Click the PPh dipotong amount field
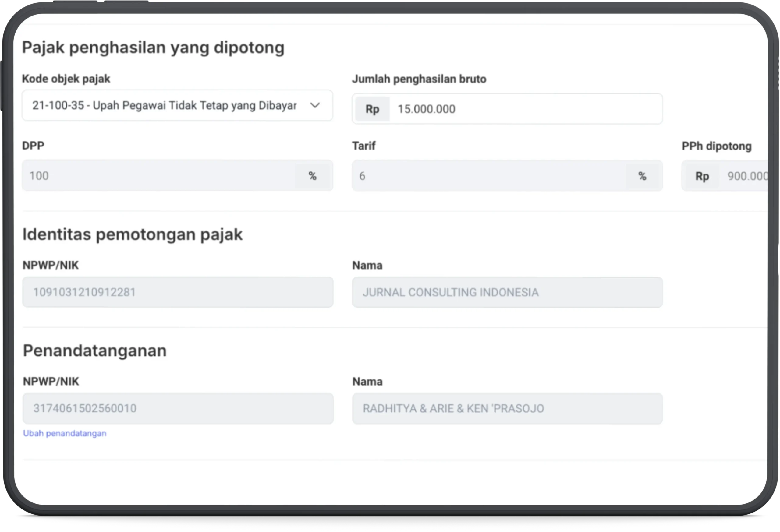Image resolution: width=780 pixels, height=532 pixels. (x=747, y=176)
